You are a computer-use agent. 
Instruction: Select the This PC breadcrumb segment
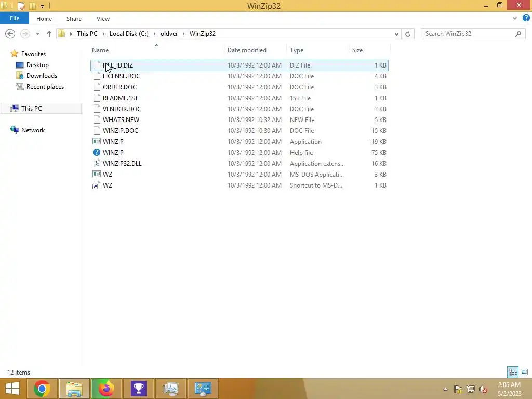[87, 34]
